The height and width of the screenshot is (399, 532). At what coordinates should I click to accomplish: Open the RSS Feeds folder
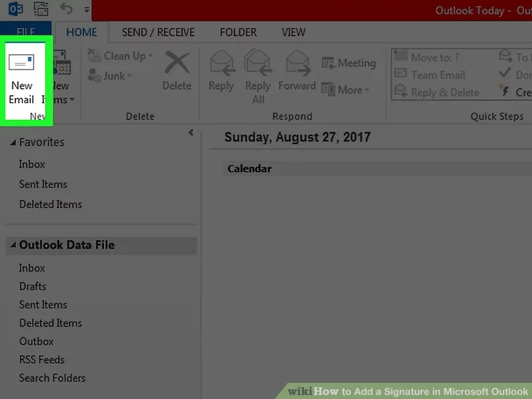(x=42, y=360)
